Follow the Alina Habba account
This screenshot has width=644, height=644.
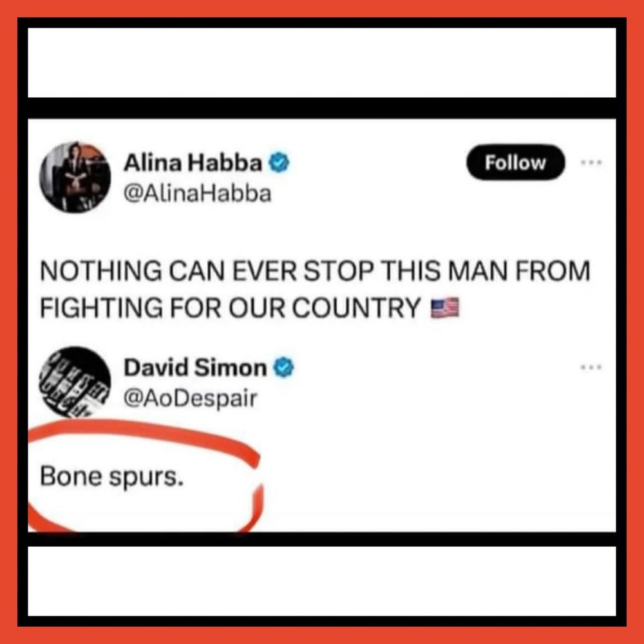coord(515,162)
